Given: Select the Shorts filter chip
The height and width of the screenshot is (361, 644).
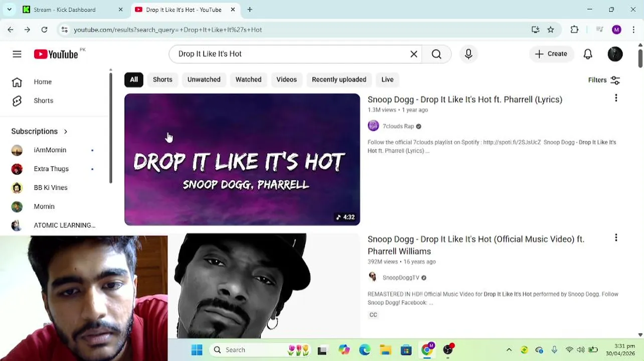Looking at the screenshot, I should [x=163, y=80].
